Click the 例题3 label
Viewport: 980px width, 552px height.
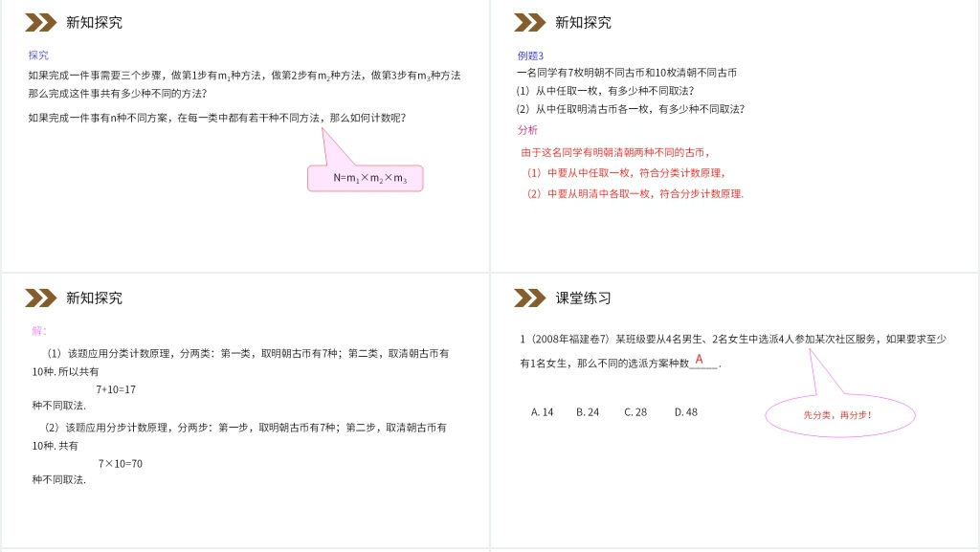530,55
